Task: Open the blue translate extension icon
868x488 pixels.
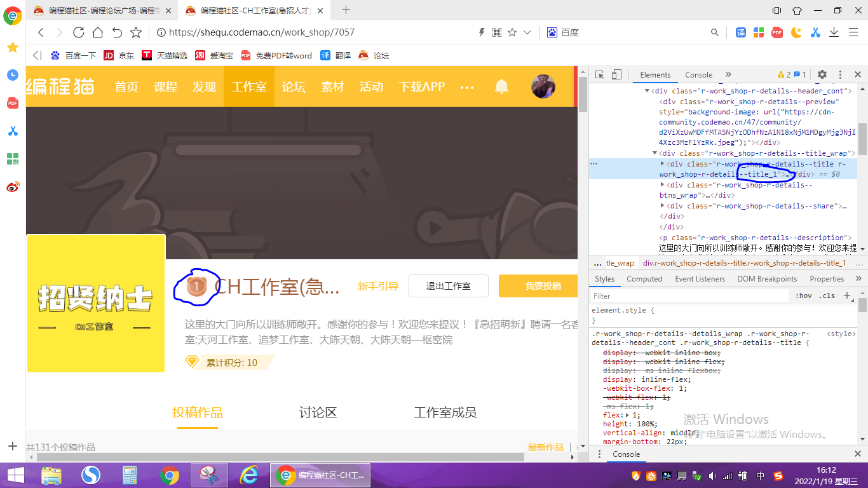Action: [x=741, y=32]
